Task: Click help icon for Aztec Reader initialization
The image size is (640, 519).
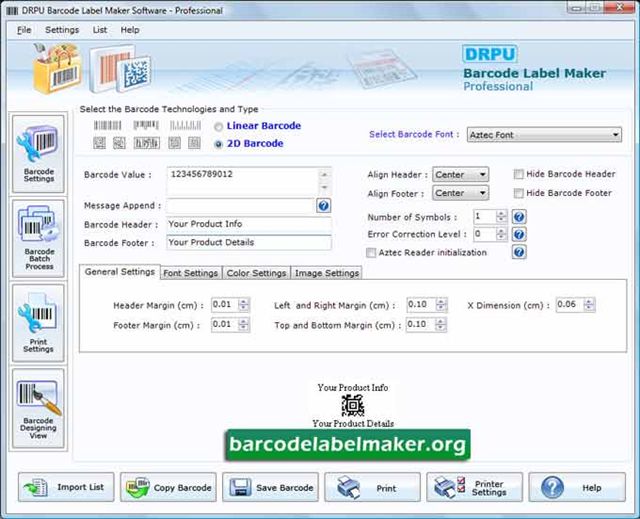Action: pyautogui.click(x=519, y=252)
